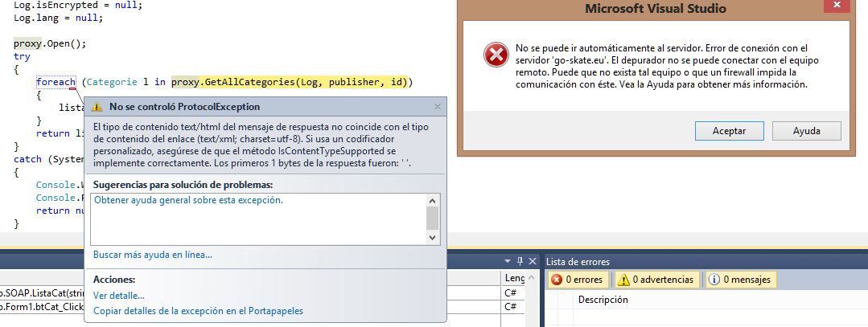Click the 'Sugerencias para solución de problemas' heading
The width and height of the screenshot is (868, 327).
[x=183, y=184]
